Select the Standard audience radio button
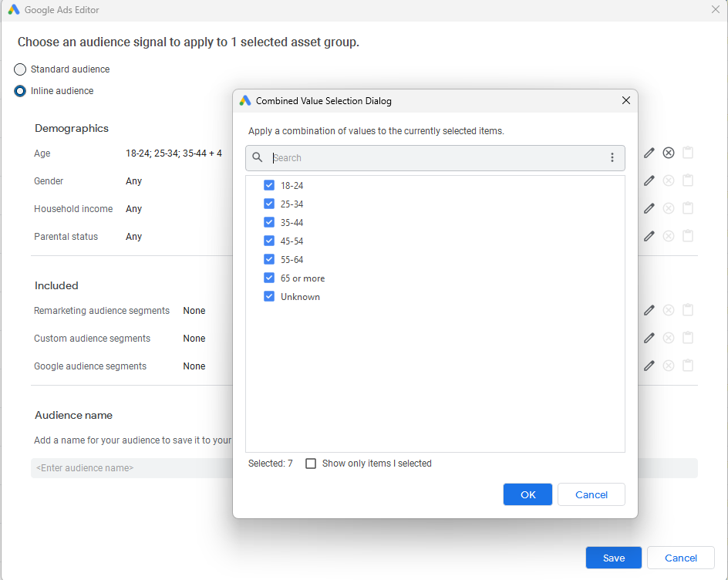 [x=20, y=69]
